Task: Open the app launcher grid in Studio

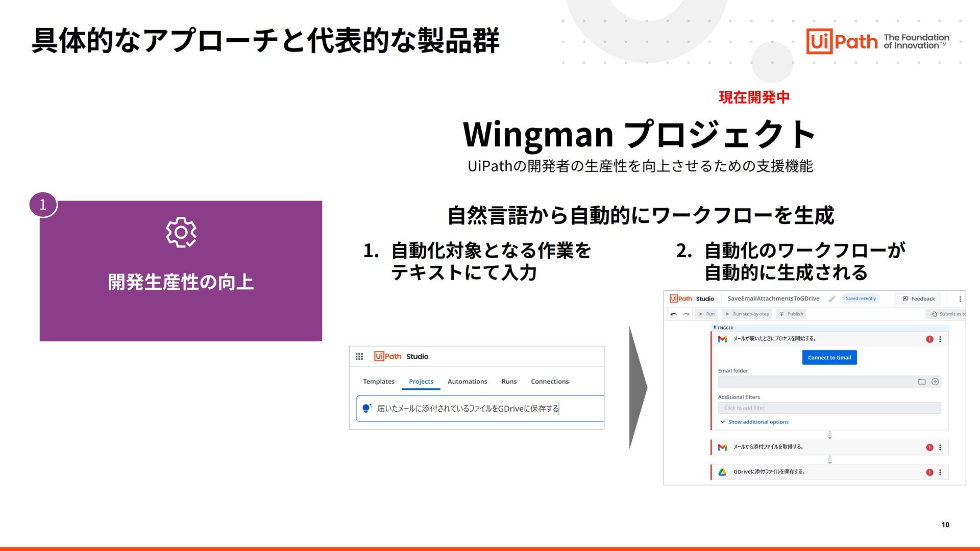Action: tap(359, 357)
